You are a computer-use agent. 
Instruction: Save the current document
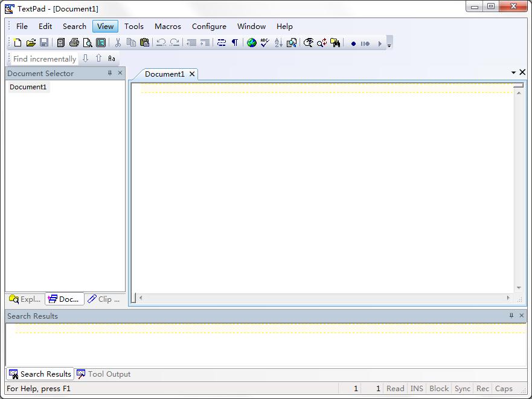(x=45, y=42)
